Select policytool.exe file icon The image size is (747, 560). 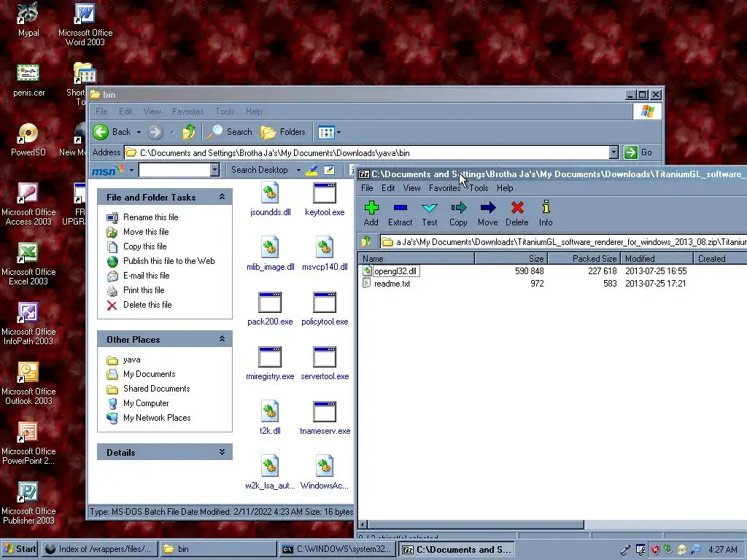click(x=325, y=309)
